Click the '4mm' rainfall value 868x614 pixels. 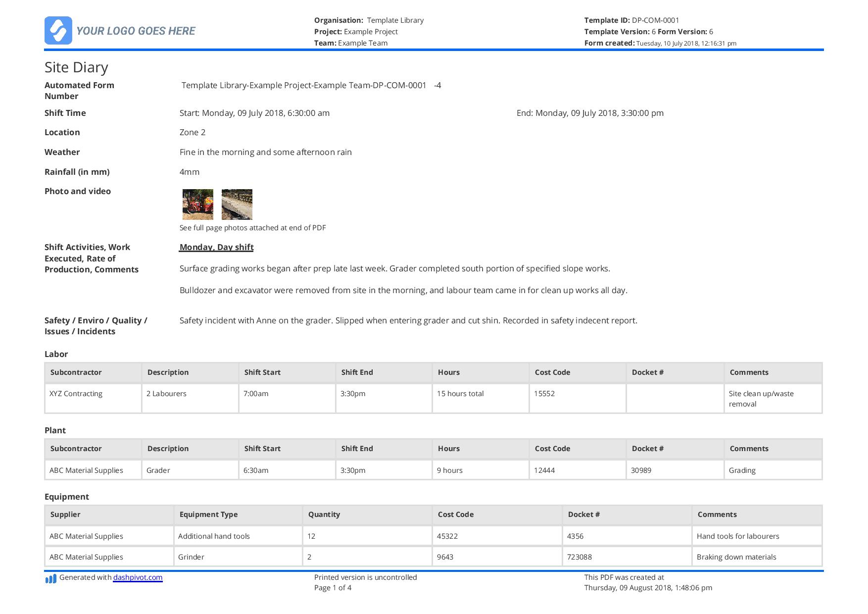tap(190, 172)
